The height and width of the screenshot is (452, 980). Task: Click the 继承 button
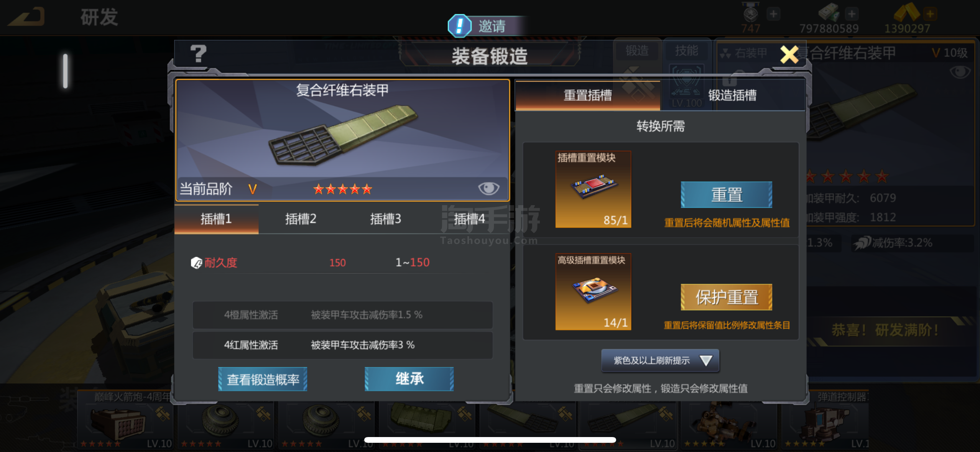click(409, 379)
